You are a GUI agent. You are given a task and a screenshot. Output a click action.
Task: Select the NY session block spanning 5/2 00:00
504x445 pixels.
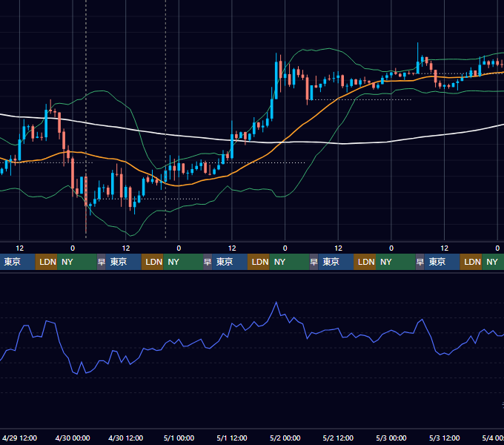pyautogui.click(x=289, y=262)
